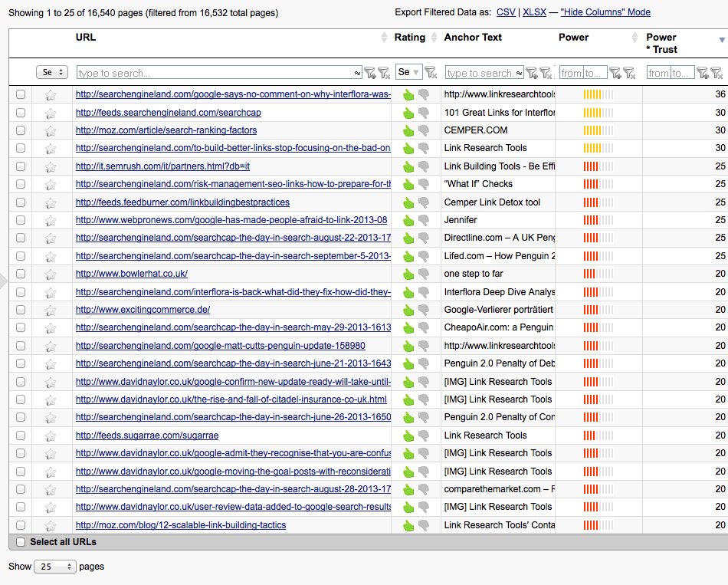Open the www.excitingcommerce.de link
Screen dimensions: 728x585
[143, 310]
